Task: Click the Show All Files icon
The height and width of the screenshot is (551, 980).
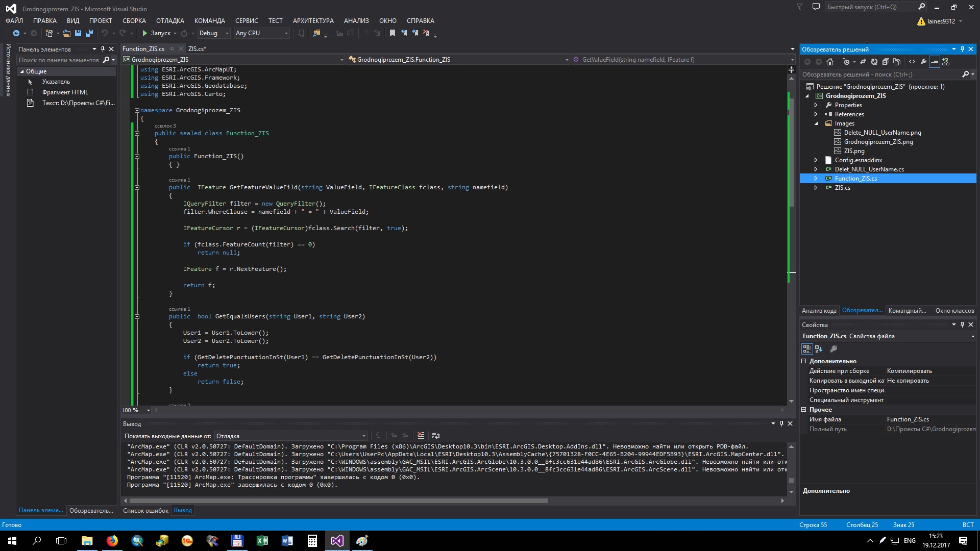Action: click(897, 62)
